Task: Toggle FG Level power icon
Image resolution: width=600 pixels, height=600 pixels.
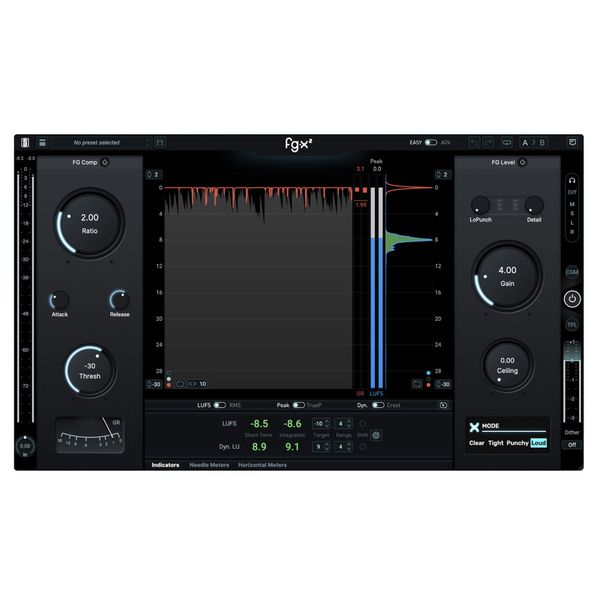Action: click(522, 162)
